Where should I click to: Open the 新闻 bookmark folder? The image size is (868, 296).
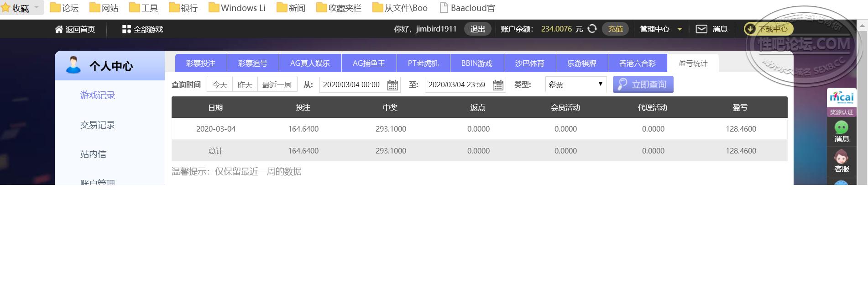(x=291, y=8)
